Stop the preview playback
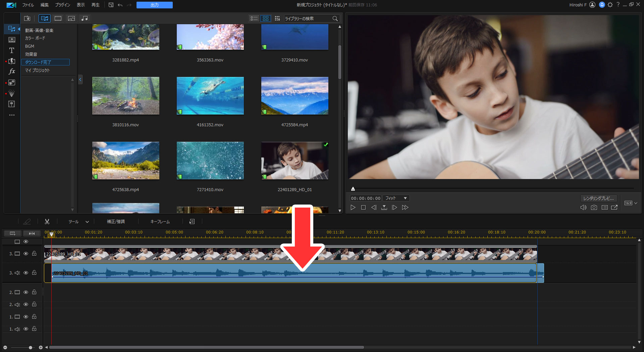The width and height of the screenshot is (644, 352). coord(363,208)
